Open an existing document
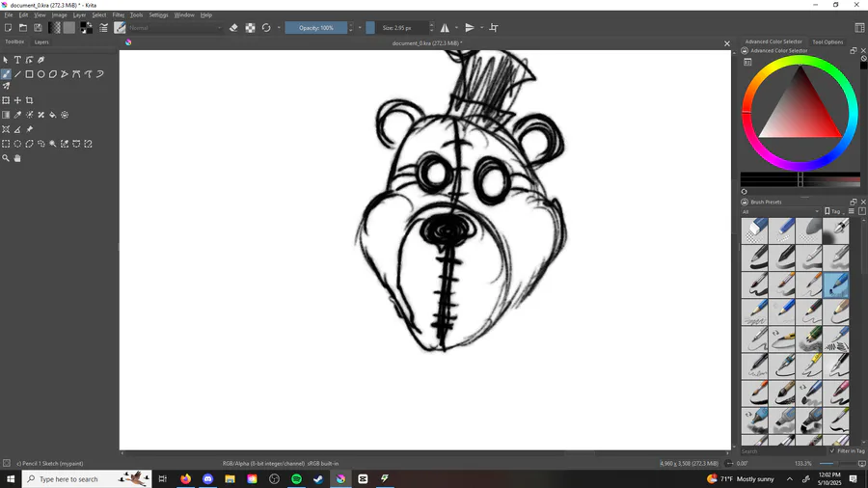This screenshot has width=868, height=488. click(x=23, y=28)
